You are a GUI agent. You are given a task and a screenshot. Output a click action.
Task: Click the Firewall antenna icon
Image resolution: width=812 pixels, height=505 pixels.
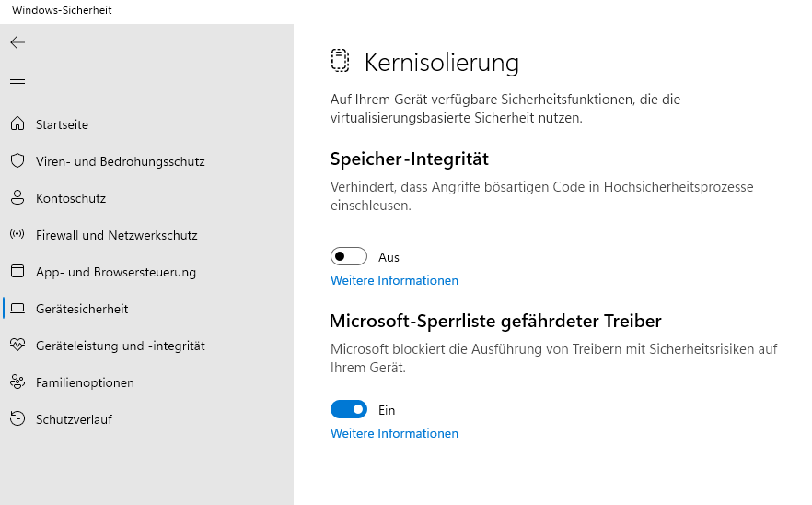[x=17, y=234]
